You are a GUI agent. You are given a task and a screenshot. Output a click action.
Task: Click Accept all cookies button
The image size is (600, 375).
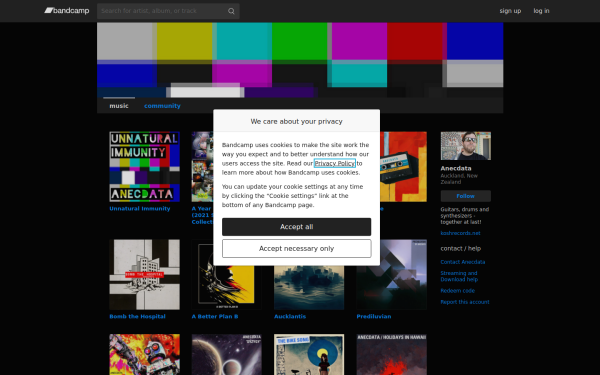click(297, 227)
